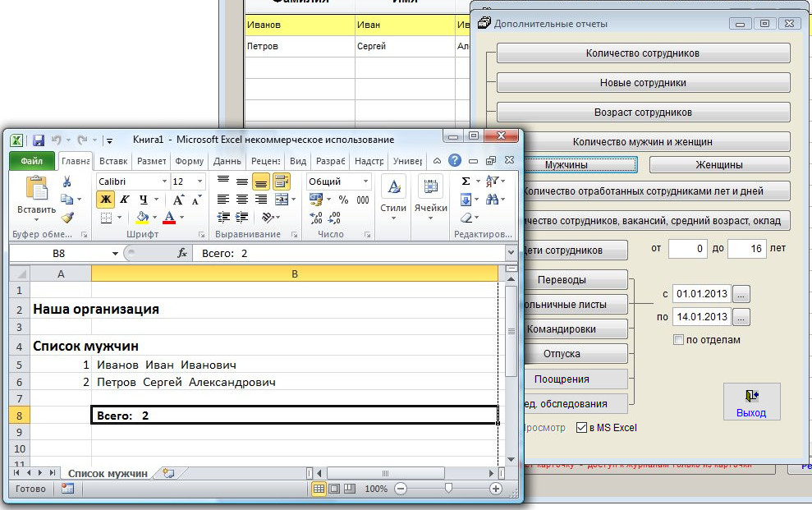Increase decimal places
Viewport: 812px width, 510px height.
(x=316, y=218)
